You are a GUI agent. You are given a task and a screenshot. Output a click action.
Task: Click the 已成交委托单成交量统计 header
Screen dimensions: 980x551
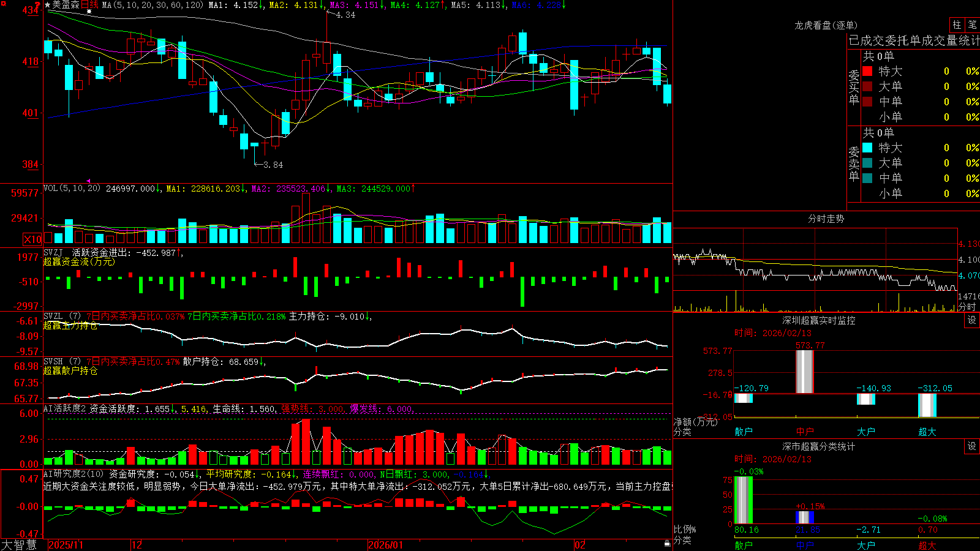click(914, 40)
